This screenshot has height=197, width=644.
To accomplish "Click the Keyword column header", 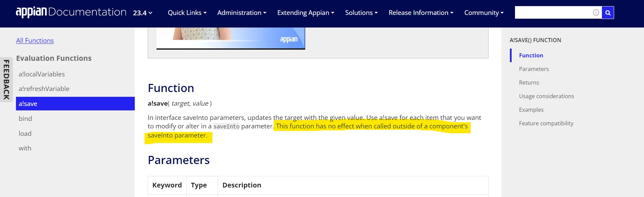I will (x=167, y=185).
